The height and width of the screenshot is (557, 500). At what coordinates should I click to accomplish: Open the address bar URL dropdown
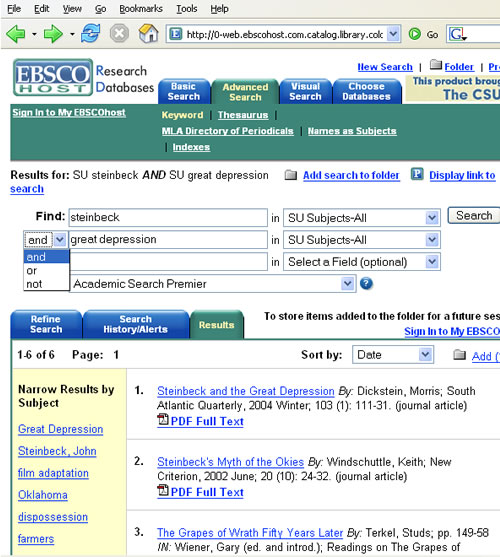(393, 34)
